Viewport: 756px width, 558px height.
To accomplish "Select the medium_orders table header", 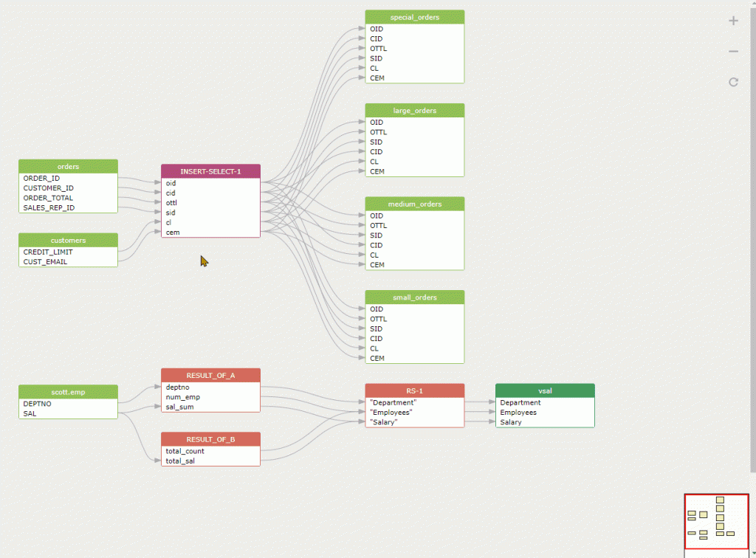I will tap(414, 204).
